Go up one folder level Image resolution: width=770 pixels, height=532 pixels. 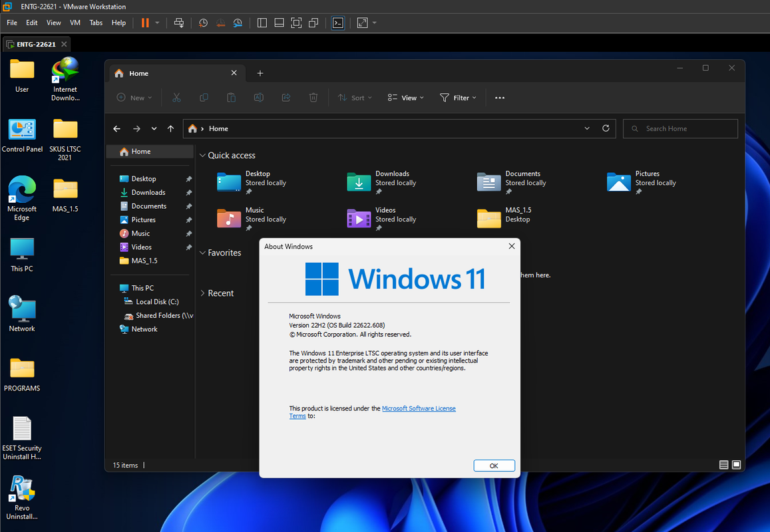170,128
